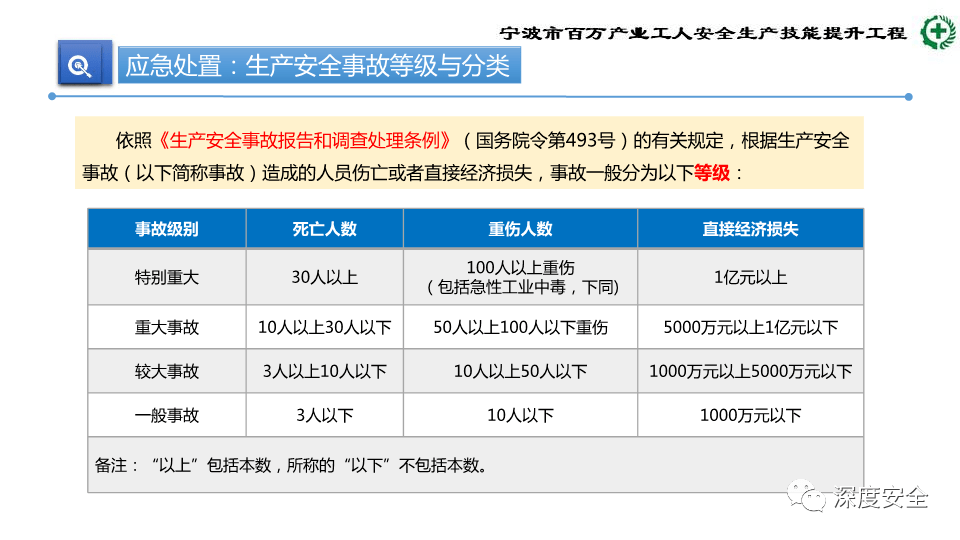
Task: Click the 直接经济损失 column header
Action: [x=750, y=229]
